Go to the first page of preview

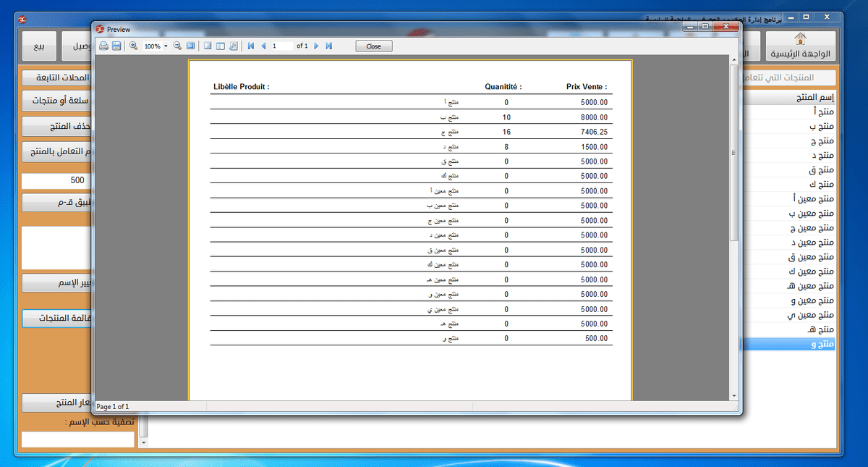(251, 46)
